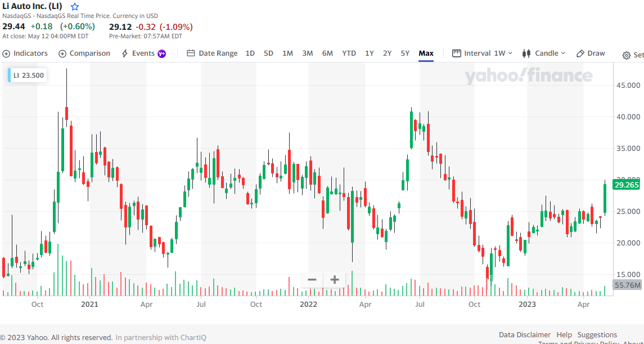This screenshot has height=344, width=644.
Task: Click the plus circle beside Comparison
Action: tap(62, 53)
